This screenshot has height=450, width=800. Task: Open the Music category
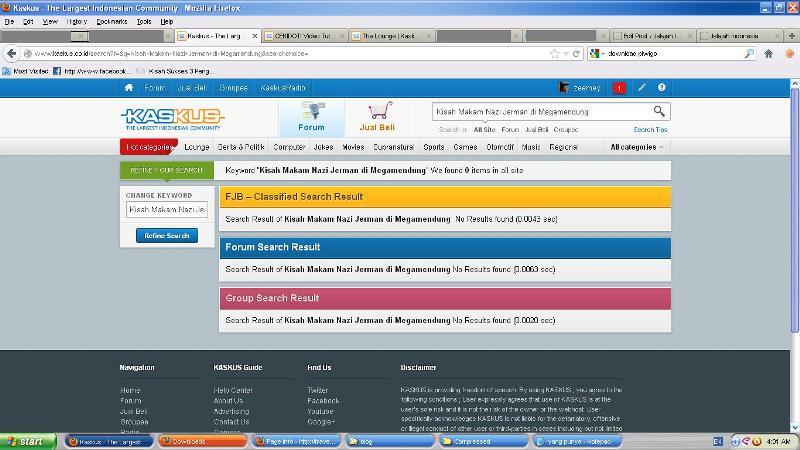531,147
